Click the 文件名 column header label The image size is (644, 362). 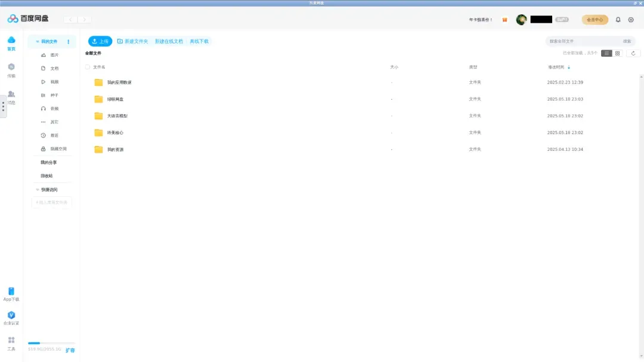coord(99,67)
